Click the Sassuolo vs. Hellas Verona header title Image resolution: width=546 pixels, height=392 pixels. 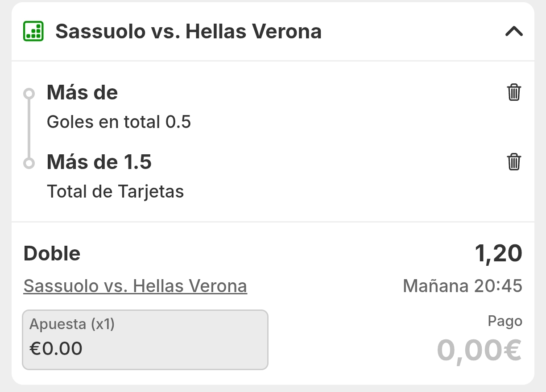click(x=188, y=32)
